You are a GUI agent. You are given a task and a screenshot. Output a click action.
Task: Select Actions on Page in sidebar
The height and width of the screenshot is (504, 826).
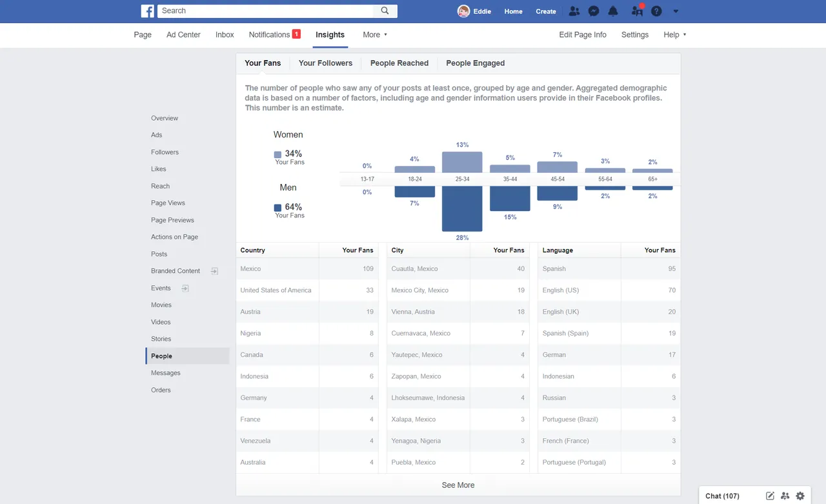174,237
